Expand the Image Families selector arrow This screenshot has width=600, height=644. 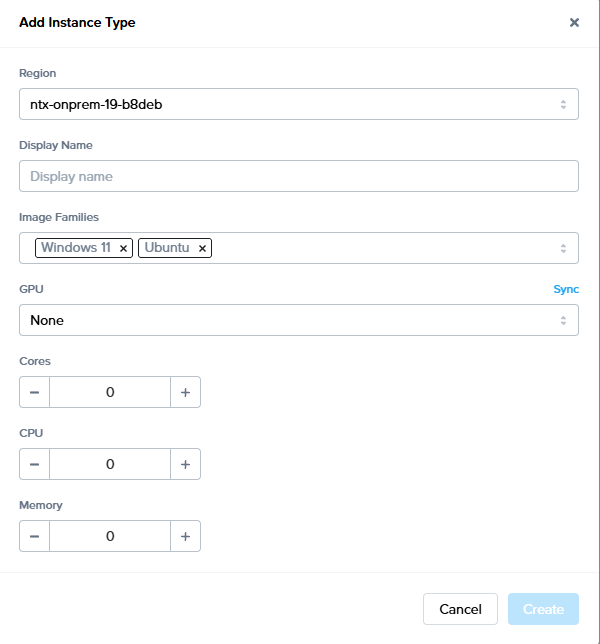click(x=563, y=248)
